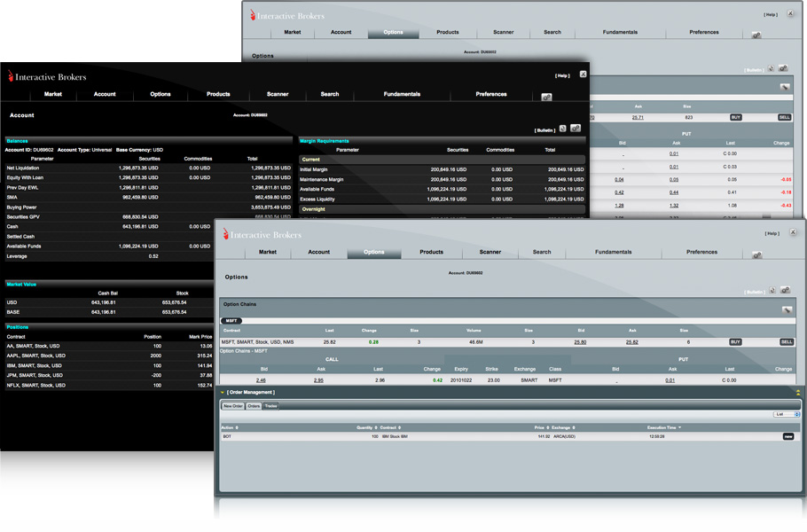Open wrench configure icon in back Options window
Screen dimensions: 807x532
[x=785, y=88]
